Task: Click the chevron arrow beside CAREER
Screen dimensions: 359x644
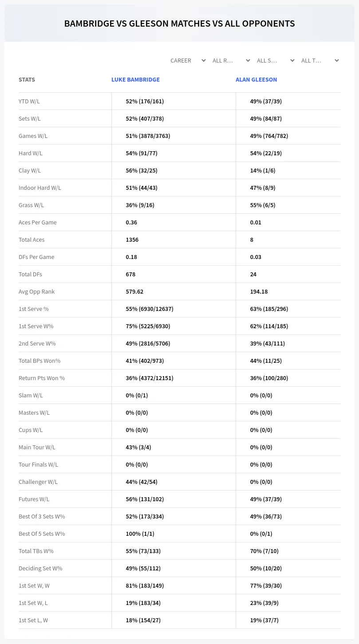Action: coord(204,60)
